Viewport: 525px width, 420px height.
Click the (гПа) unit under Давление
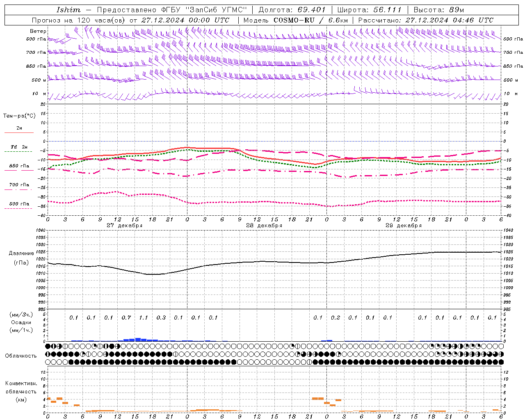(x=21, y=263)
